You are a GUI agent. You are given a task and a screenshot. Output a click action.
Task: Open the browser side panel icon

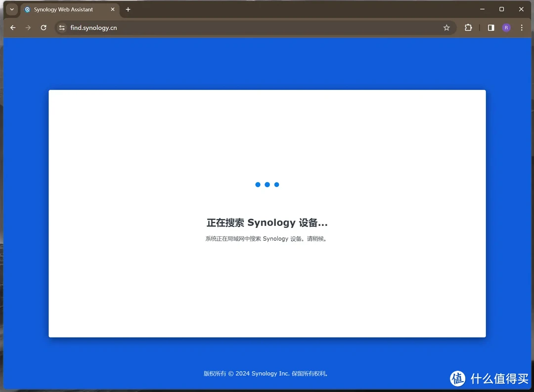(x=490, y=28)
